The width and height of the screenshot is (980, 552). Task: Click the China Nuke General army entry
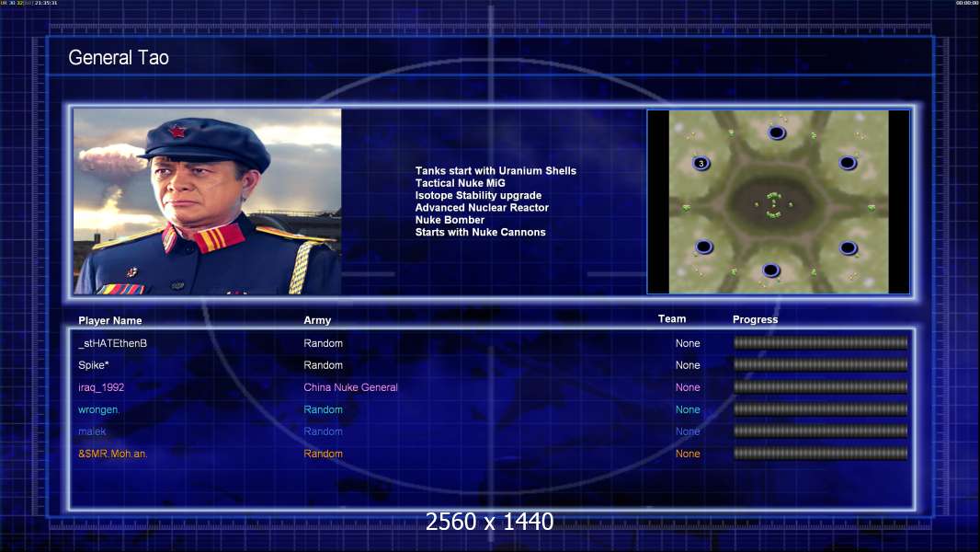point(350,387)
